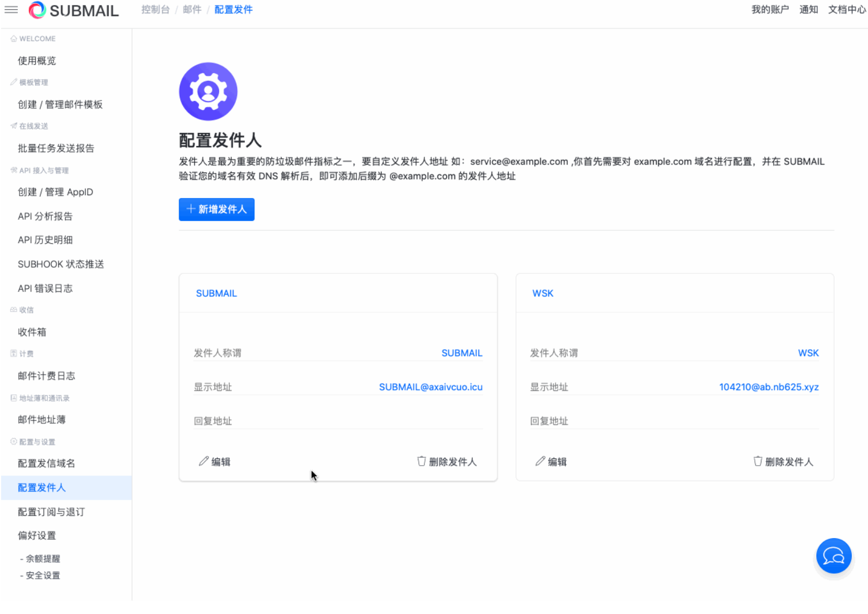The height and width of the screenshot is (614, 868).
Task: Open 创建 / 管理 AppID sidebar item
Action: tap(55, 192)
